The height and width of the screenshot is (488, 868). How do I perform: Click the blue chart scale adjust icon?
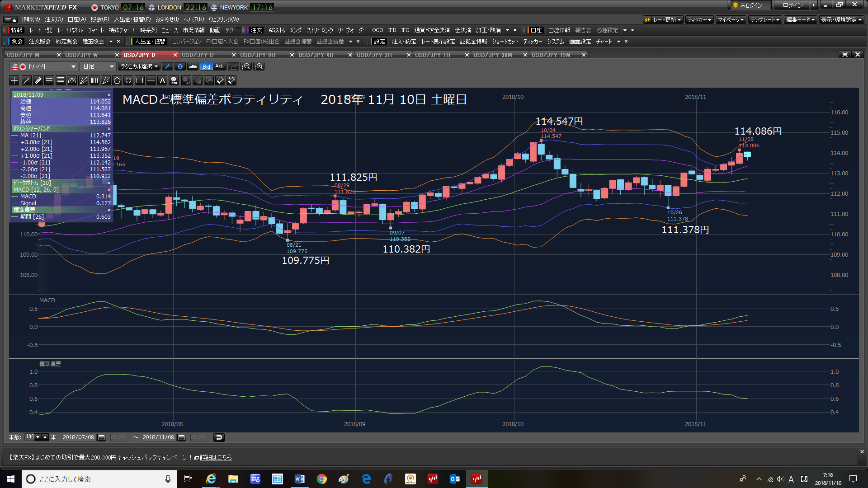pos(233,66)
